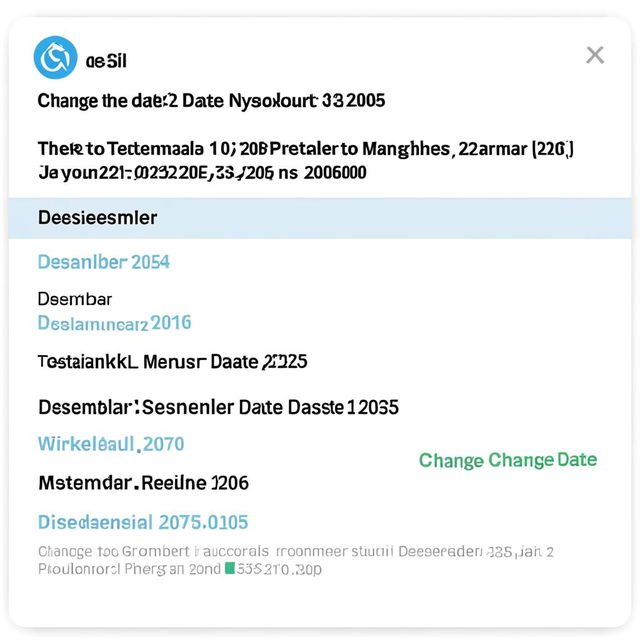Close the dialog with the X icon
640x640 pixels.
(x=595, y=55)
